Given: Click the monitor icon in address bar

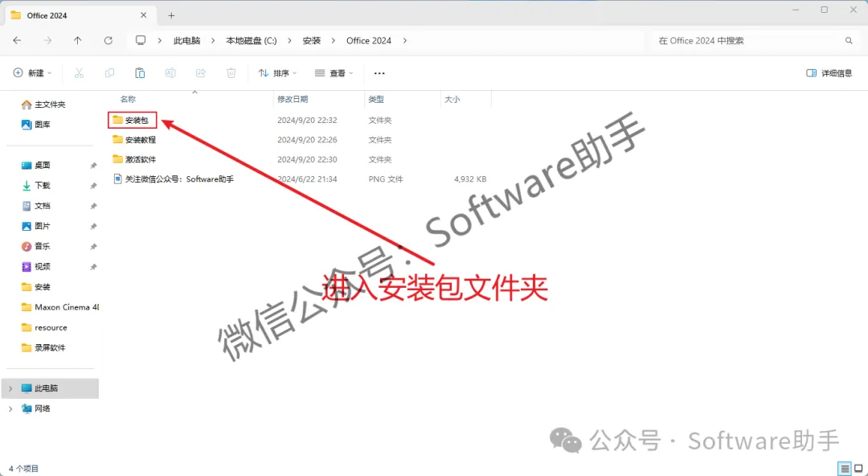Looking at the screenshot, I should point(141,40).
